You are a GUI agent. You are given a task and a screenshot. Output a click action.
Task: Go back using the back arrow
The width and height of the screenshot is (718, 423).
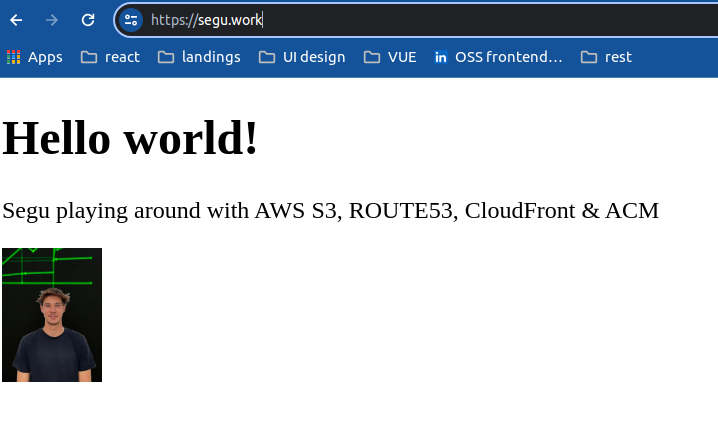point(17,20)
